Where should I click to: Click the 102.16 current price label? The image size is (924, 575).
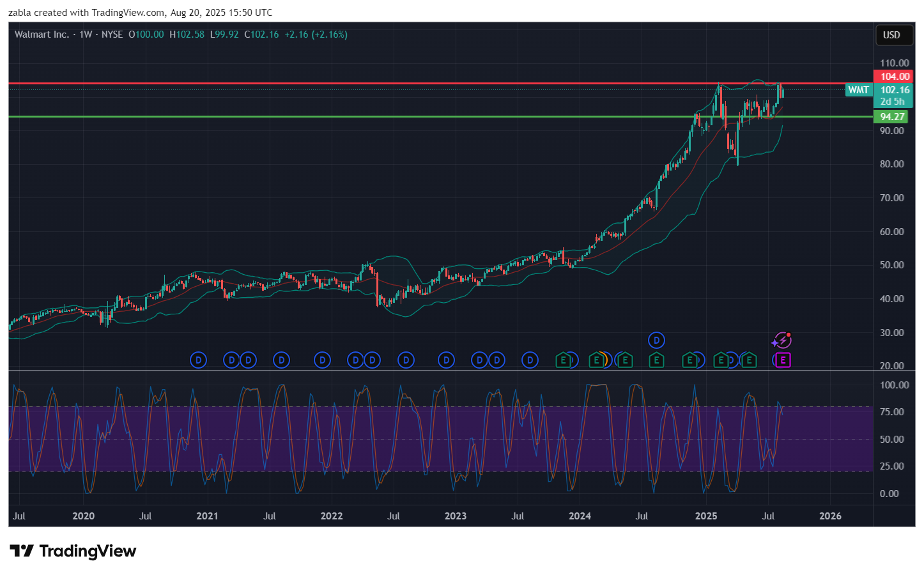coord(893,90)
